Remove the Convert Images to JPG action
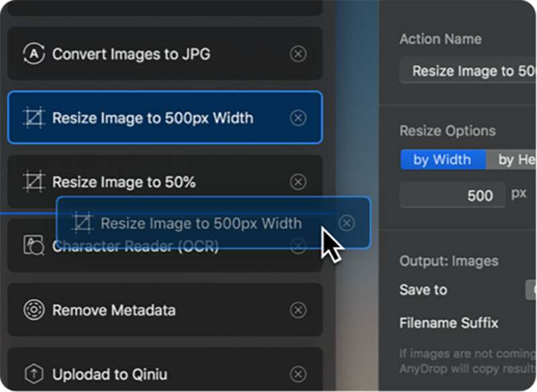 click(298, 54)
